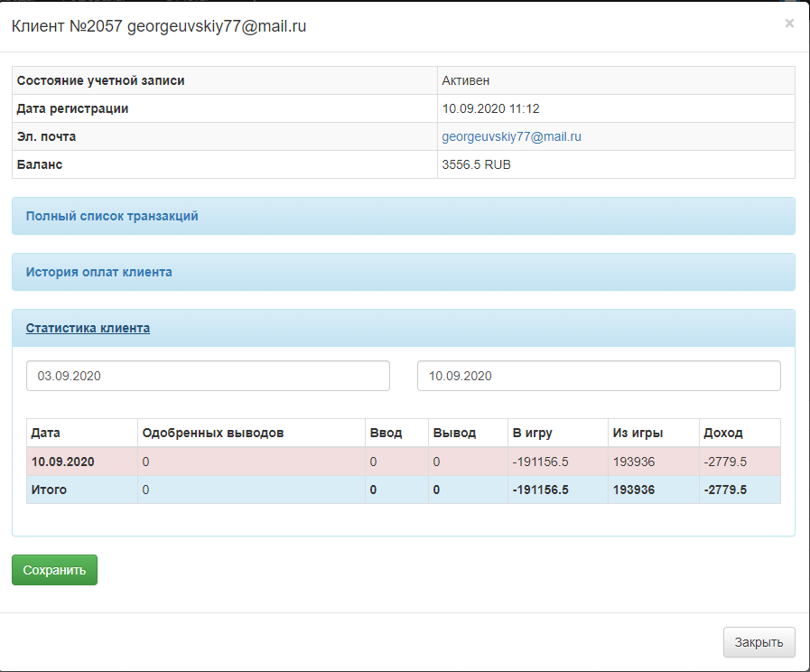Select the Ввод column header
The height and width of the screenshot is (672, 810).
[386, 434]
